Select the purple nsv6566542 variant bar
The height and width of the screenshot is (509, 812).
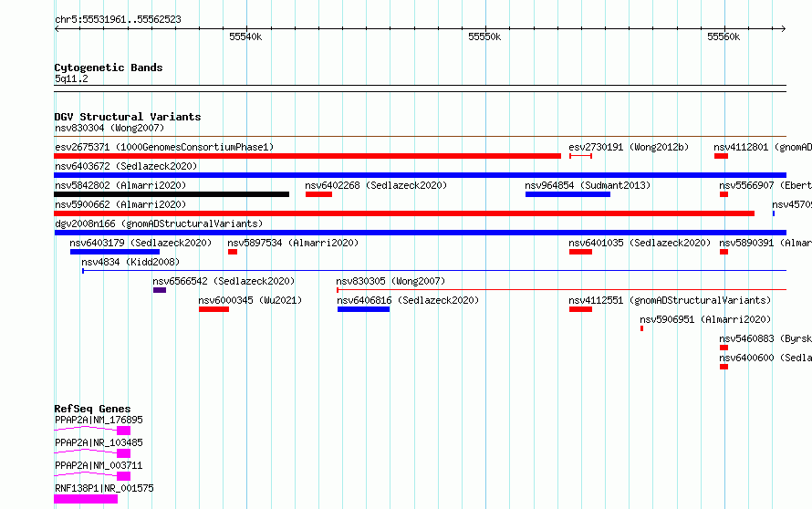click(x=160, y=290)
